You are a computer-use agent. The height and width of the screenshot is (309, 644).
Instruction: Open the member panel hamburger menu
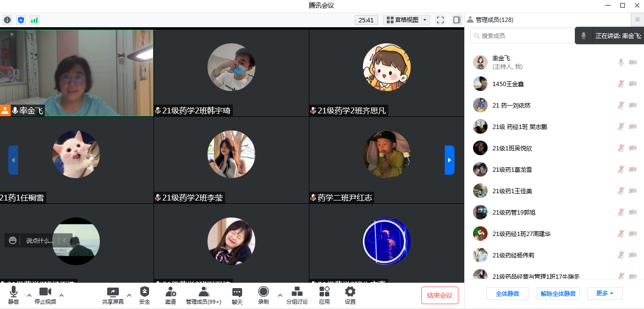[x=638, y=20]
